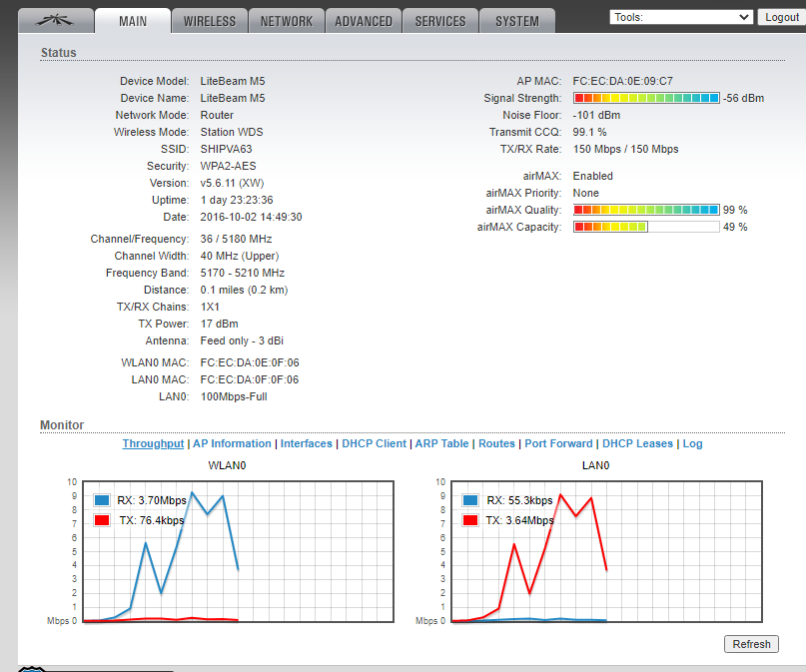Click the Channel Width value 40 MHz (Upper)
This screenshot has width=806, height=672.
pyautogui.click(x=240, y=256)
